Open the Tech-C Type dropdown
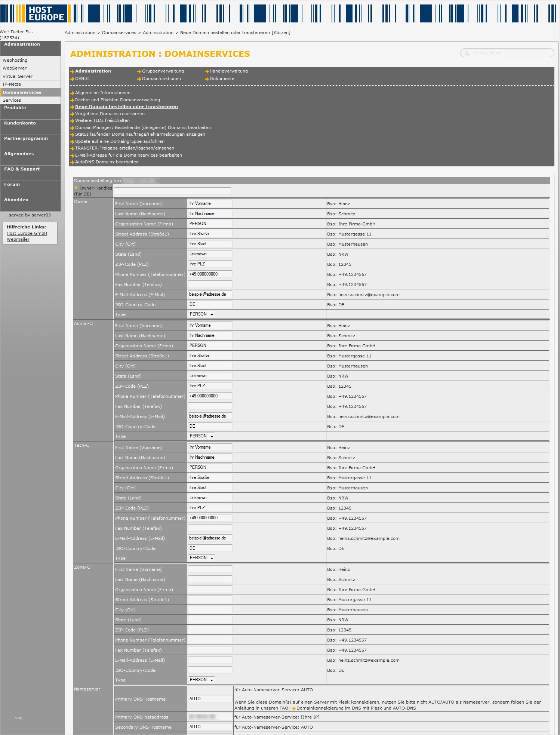 pyautogui.click(x=201, y=558)
